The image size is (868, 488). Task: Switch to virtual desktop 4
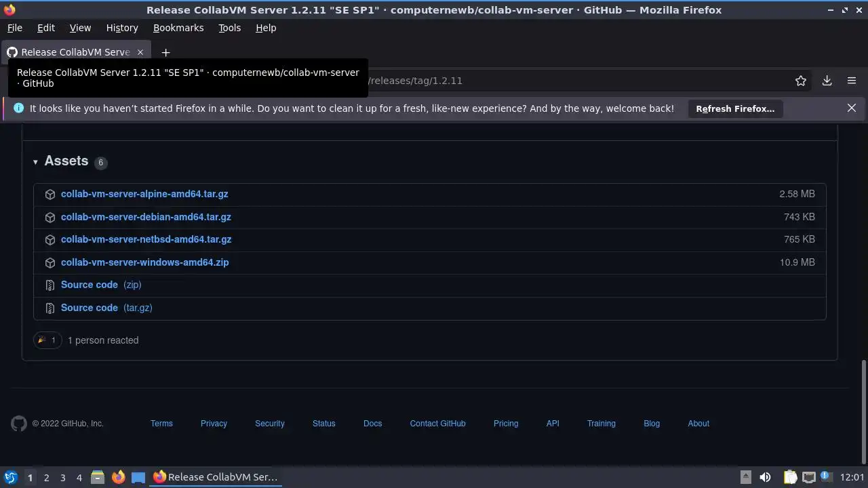coord(79,477)
